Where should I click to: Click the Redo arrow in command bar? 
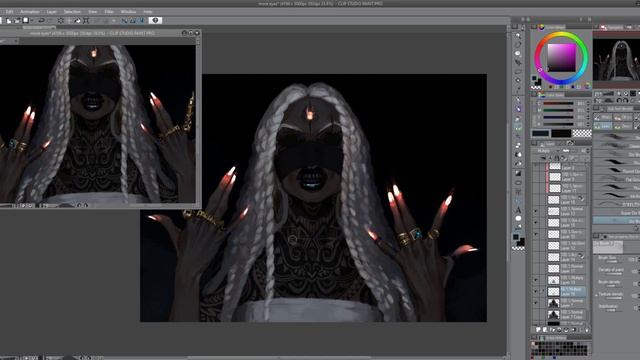point(50,20)
